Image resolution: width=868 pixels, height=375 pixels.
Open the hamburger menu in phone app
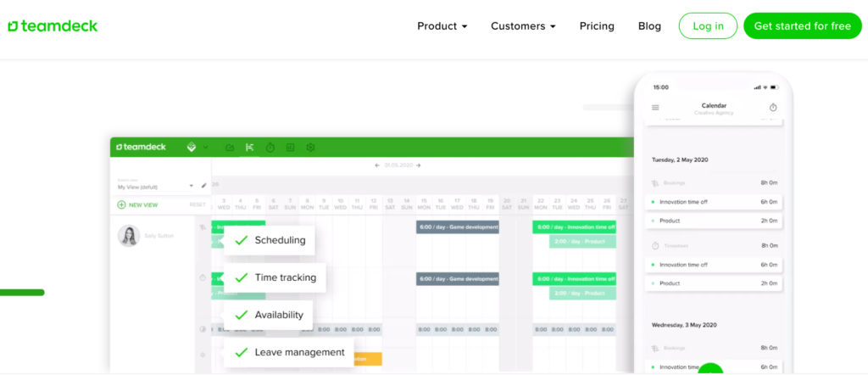click(655, 108)
